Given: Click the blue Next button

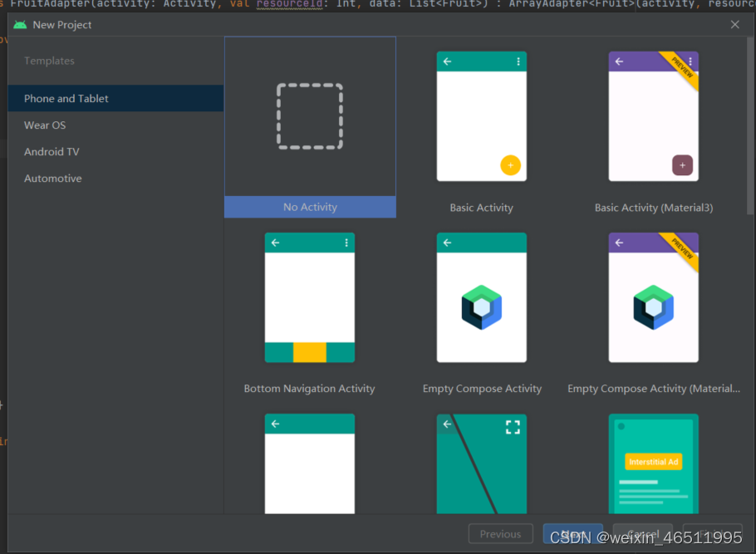Looking at the screenshot, I should (572, 534).
